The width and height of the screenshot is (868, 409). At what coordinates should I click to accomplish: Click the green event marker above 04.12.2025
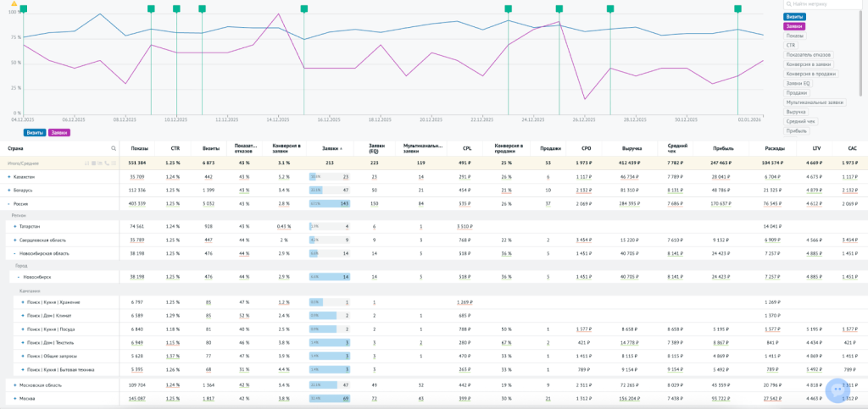pos(24,8)
